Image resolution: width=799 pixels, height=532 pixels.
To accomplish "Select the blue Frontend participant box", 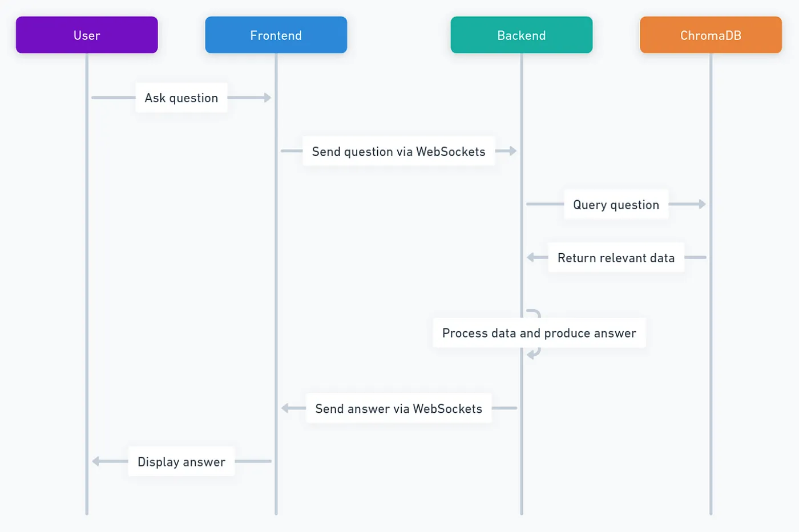I will [276, 35].
